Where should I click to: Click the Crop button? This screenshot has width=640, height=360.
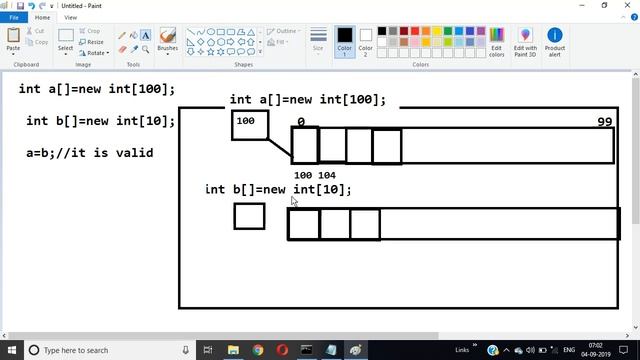click(x=90, y=31)
